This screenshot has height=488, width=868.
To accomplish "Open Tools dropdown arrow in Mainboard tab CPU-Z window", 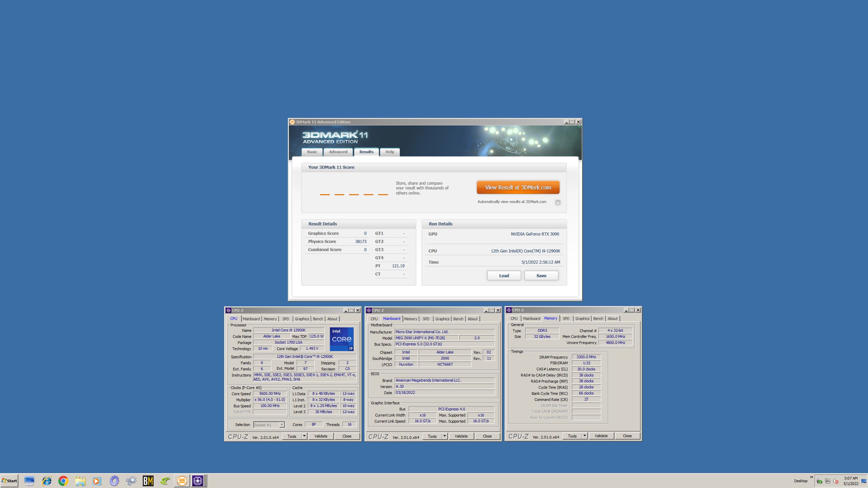I will pos(445,436).
